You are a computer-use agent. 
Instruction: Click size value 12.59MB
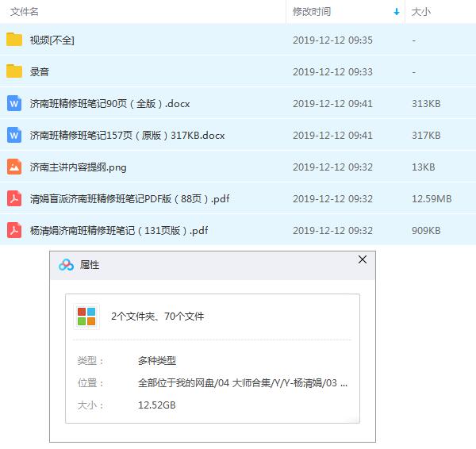click(x=432, y=199)
